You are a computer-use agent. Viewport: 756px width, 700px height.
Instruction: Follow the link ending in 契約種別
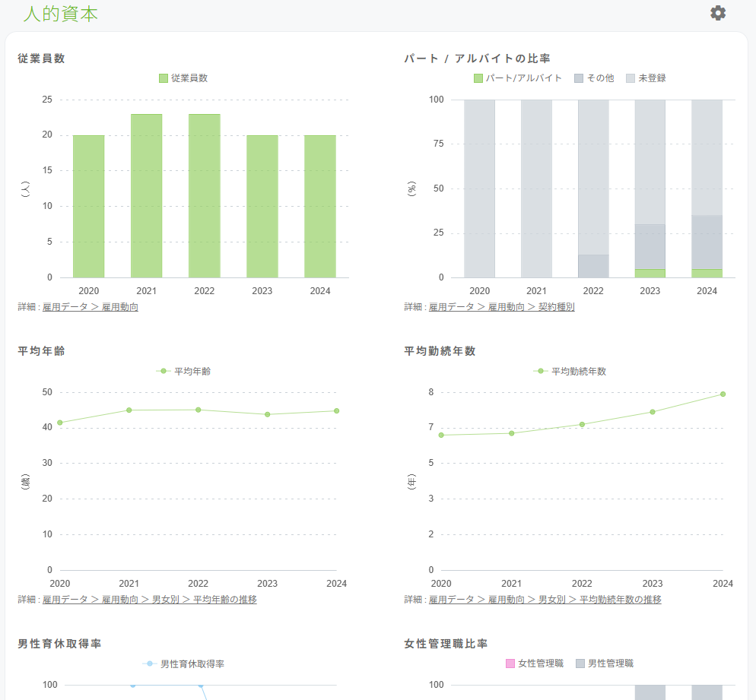click(501, 307)
